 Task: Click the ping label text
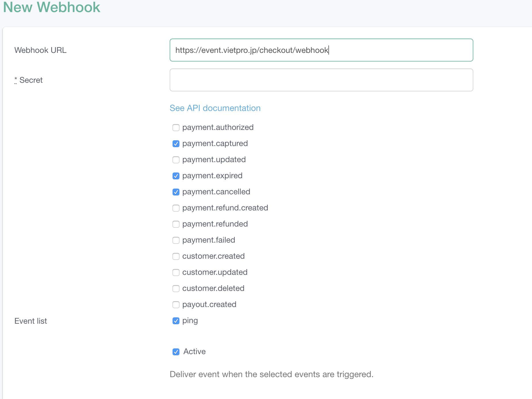(x=190, y=321)
